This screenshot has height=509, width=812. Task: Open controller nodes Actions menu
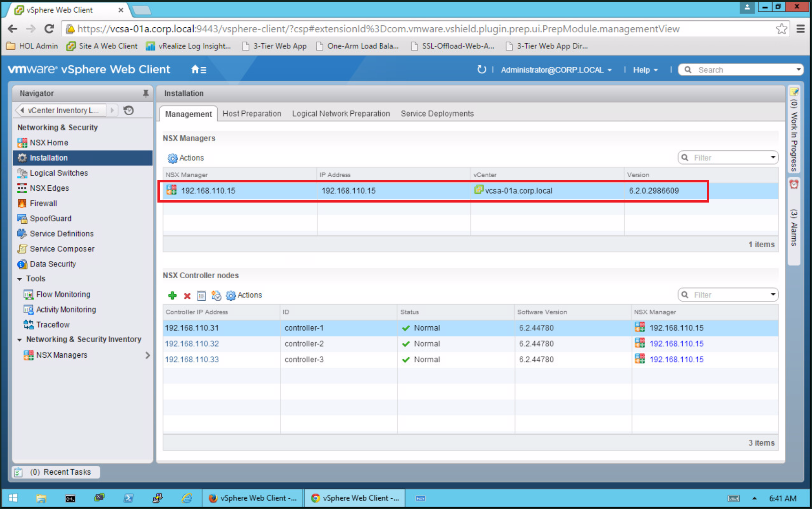[x=244, y=295]
